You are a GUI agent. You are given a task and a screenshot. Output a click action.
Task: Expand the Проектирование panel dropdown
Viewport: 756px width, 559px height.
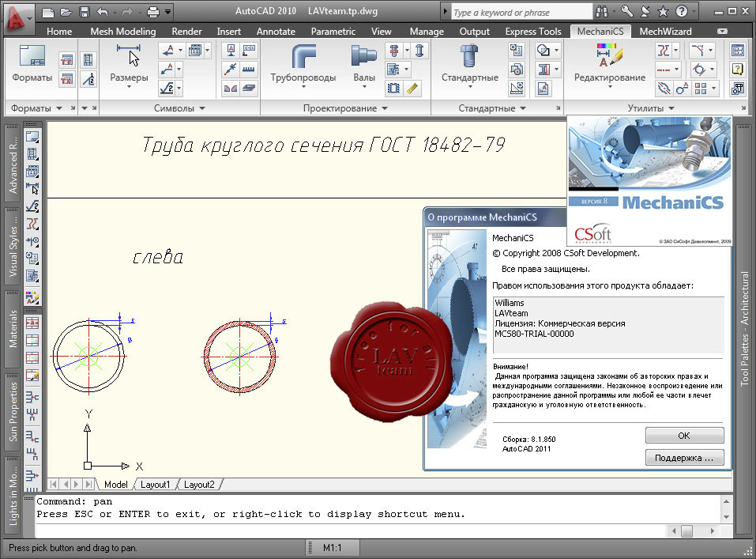(385, 108)
